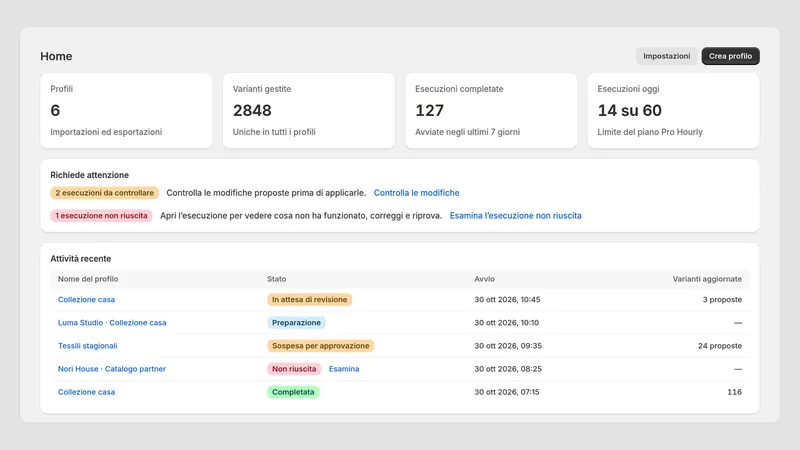The width and height of the screenshot is (800, 450).
Task: Click the Home page title
Action: [x=56, y=56]
